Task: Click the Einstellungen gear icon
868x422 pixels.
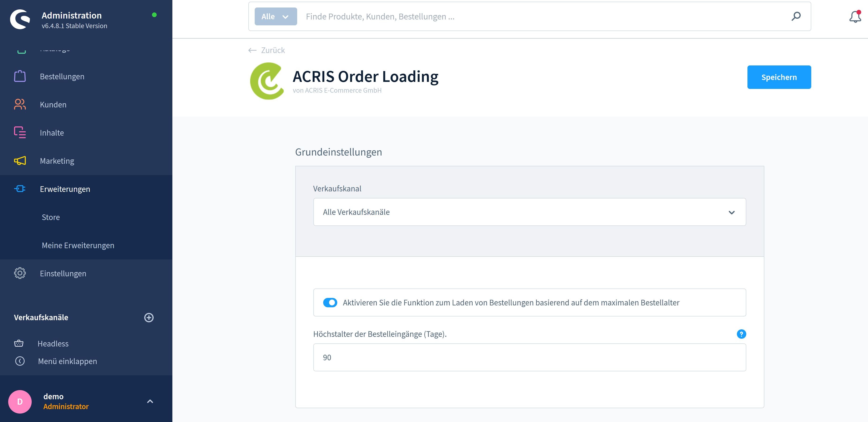Action: (20, 273)
